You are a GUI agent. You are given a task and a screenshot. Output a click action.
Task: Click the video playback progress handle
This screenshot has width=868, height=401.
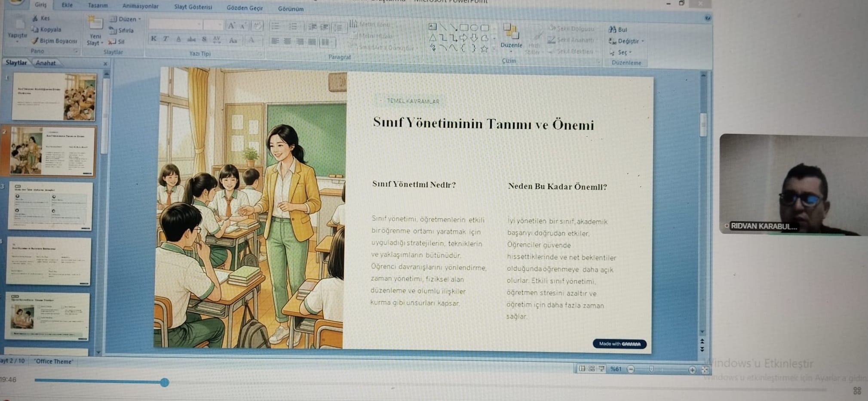(x=165, y=382)
